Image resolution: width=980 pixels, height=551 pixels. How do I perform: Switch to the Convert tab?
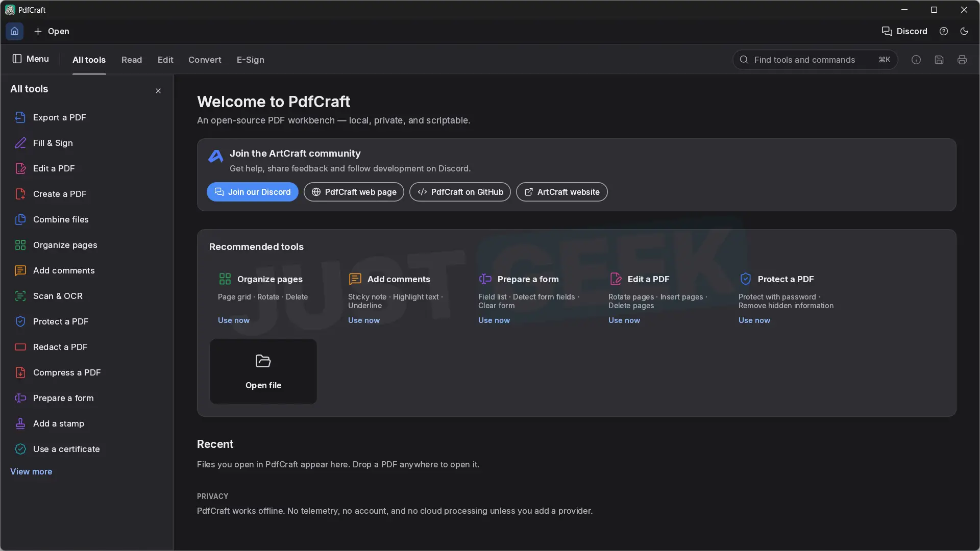coord(205,60)
